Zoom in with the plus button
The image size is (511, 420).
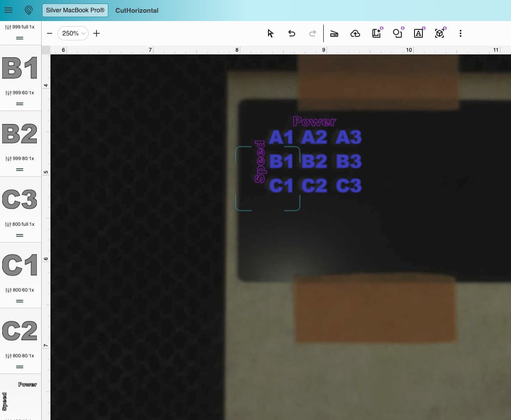pyautogui.click(x=97, y=33)
